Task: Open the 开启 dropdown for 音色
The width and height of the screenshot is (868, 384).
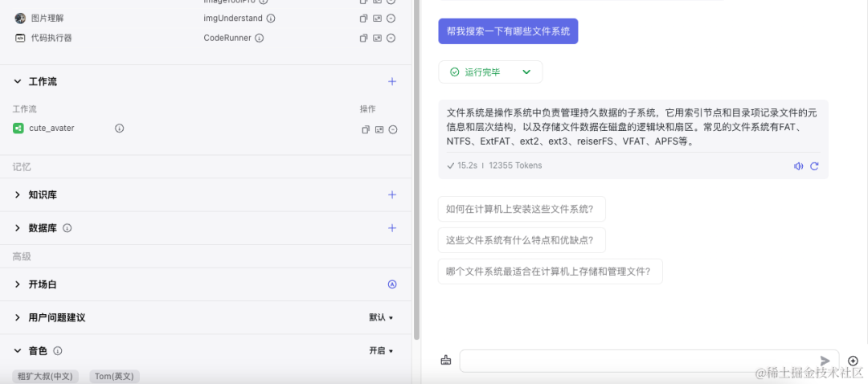Action: pyautogui.click(x=381, y=351)
